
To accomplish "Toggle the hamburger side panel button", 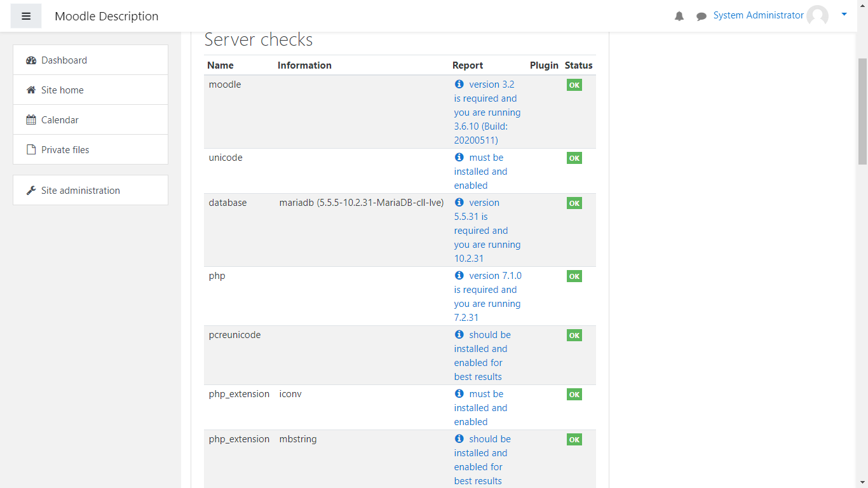I will click(x=26, y=17).
